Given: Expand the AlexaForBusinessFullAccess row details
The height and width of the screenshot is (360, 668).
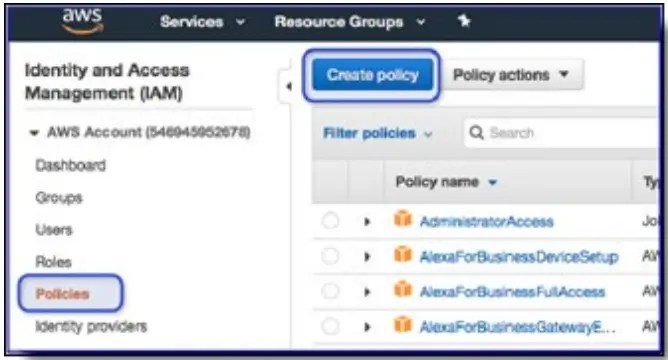Looking at the screenshot, I should [367, 292].
